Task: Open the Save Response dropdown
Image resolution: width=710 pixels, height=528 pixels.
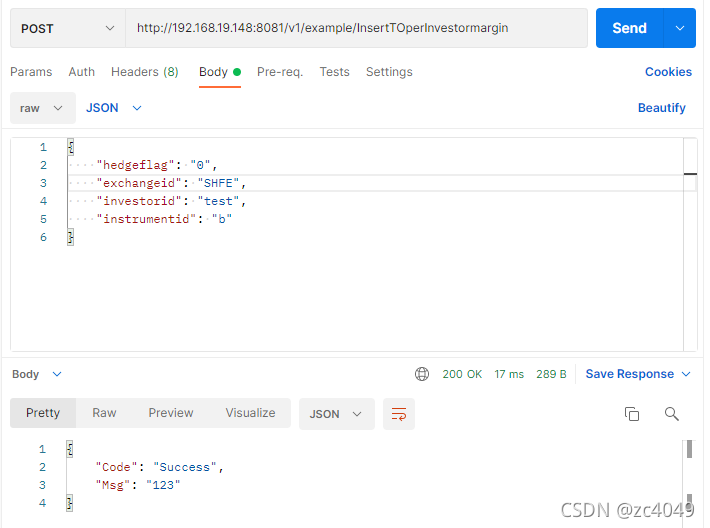Action: 638,374
